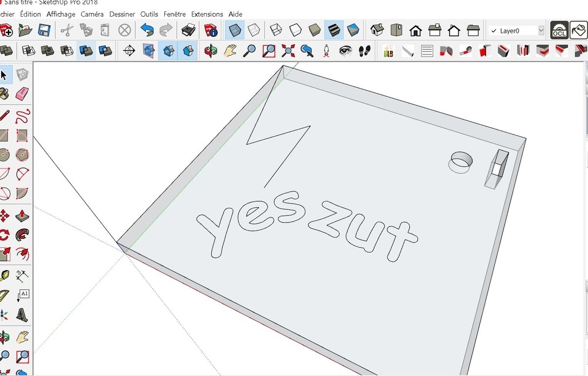Print the model with printer icon

(188, 30)
